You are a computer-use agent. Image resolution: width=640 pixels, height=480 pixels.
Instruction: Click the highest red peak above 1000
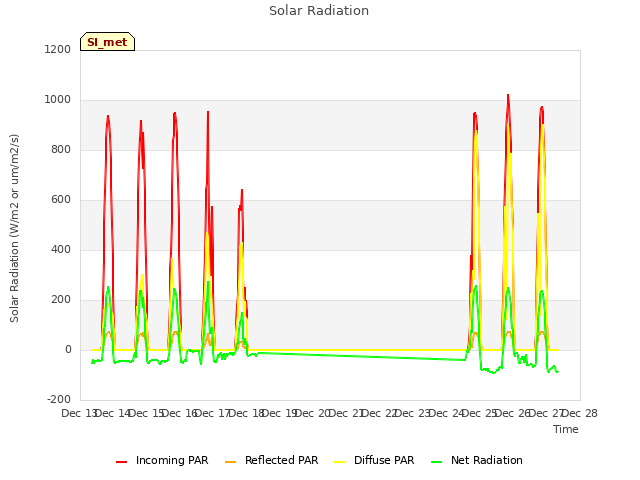(508, 96)
